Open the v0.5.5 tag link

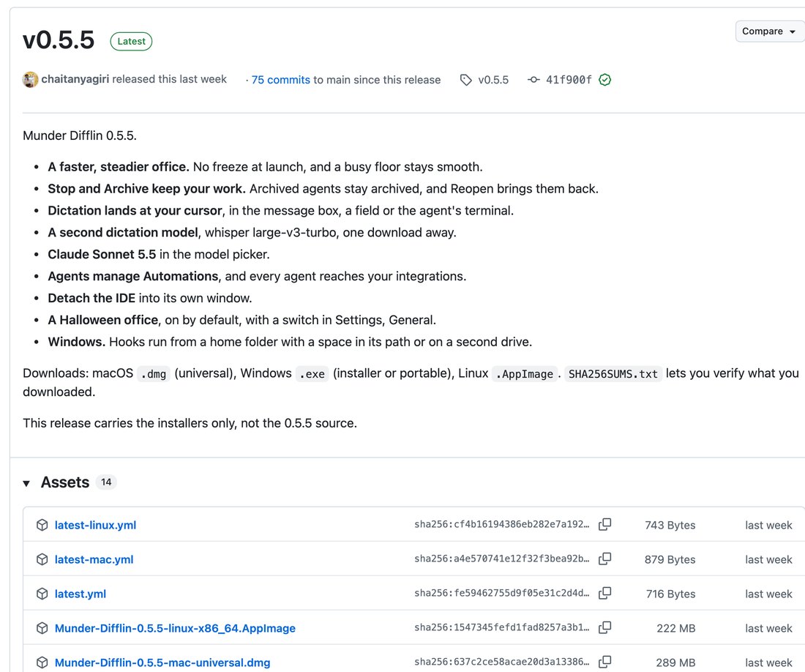tap(493, 80)
